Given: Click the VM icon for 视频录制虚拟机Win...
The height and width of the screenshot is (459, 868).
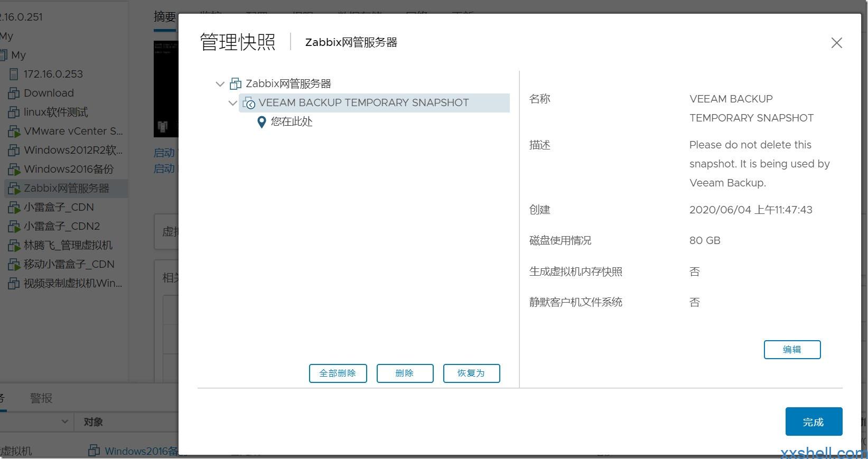Looking at the screenshot, I should 14,284.
